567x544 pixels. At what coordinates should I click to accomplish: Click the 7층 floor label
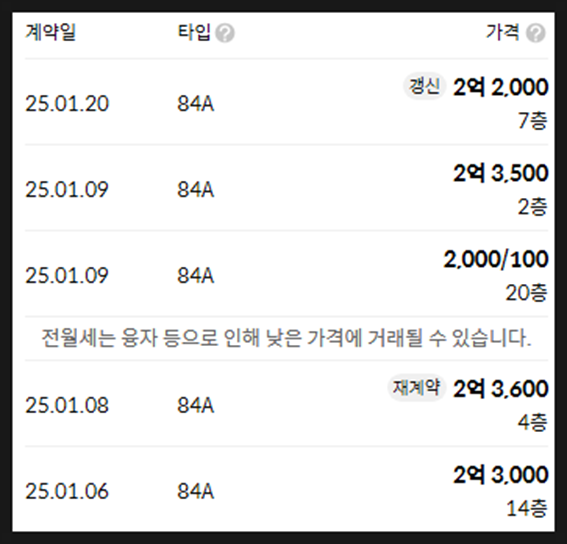point(533,120)
